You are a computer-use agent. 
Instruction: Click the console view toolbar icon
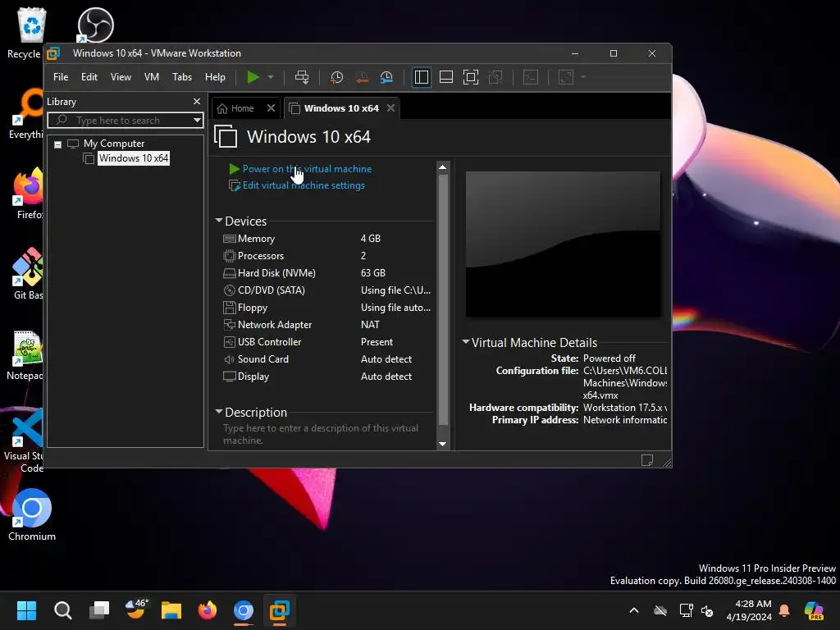(531, 77)
